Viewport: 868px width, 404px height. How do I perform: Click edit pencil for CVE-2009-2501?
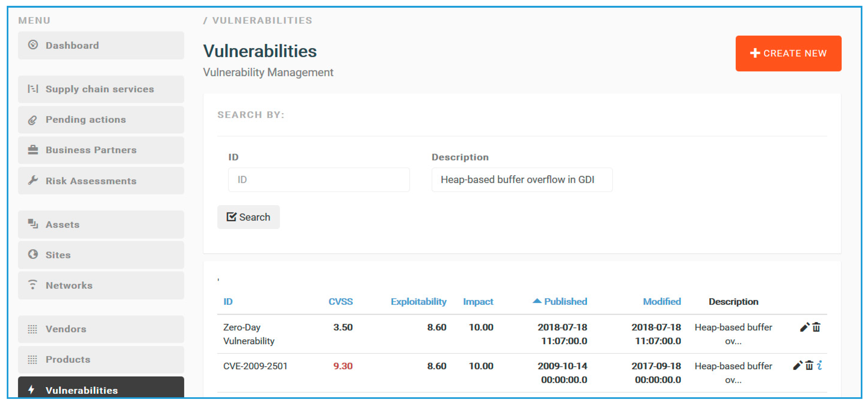797,366
